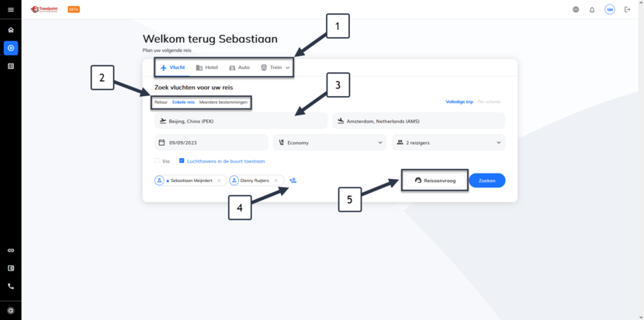Click the phone icon in the sidebar
The image size is (644, 320).
[11, 287]
